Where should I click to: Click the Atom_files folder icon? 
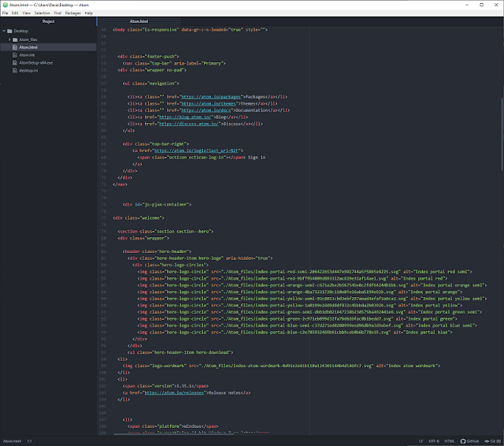pos(15,39)
